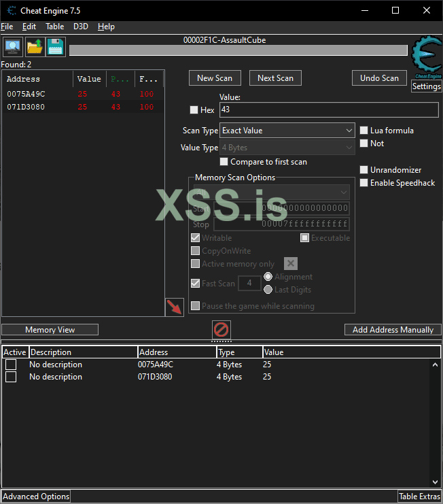Viewport: 443px width, 504px height.
Task: Click the Start address field
Action: 281,208
